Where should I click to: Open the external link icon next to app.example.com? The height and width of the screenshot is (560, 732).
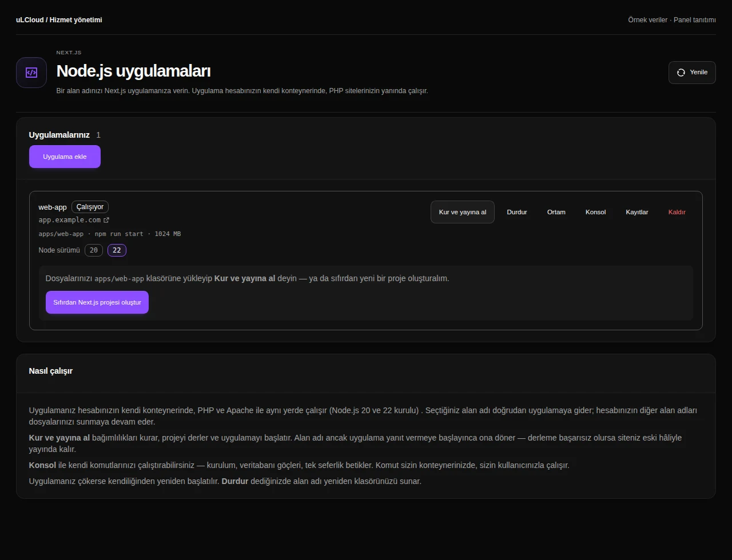[x=106, y=220]
